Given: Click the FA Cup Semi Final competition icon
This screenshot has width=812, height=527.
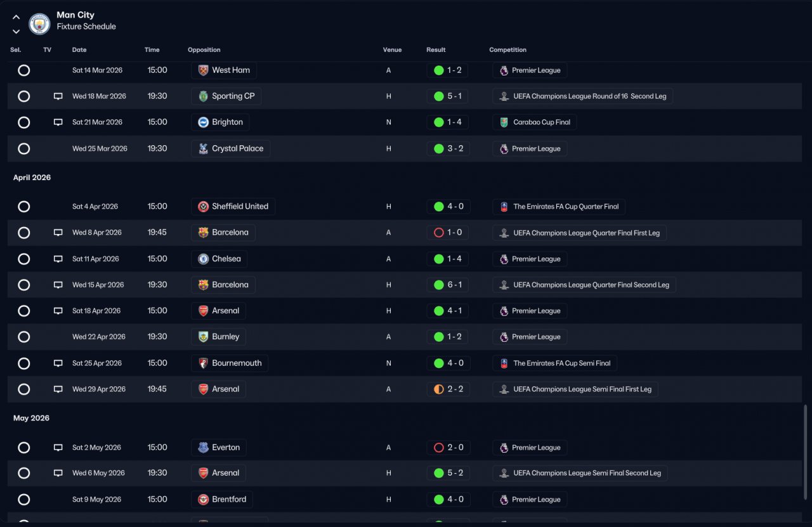Looking at the screenshot, I should (504, 363).
